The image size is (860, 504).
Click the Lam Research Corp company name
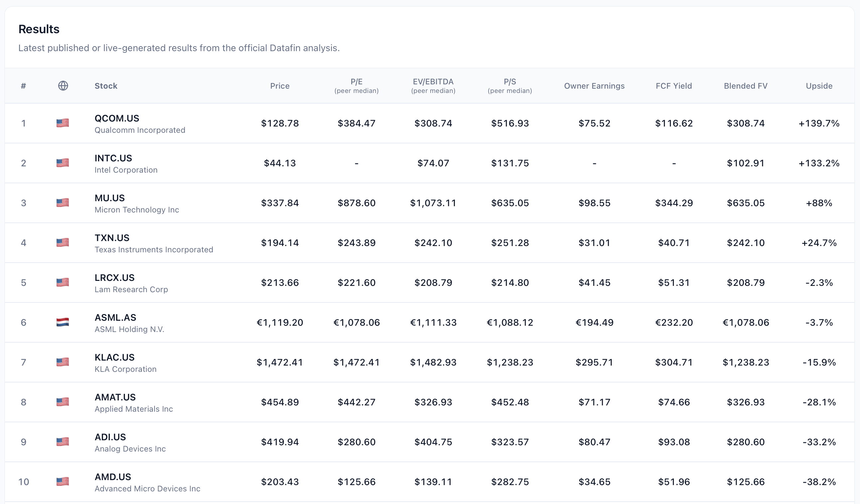[x=131, y=290]
